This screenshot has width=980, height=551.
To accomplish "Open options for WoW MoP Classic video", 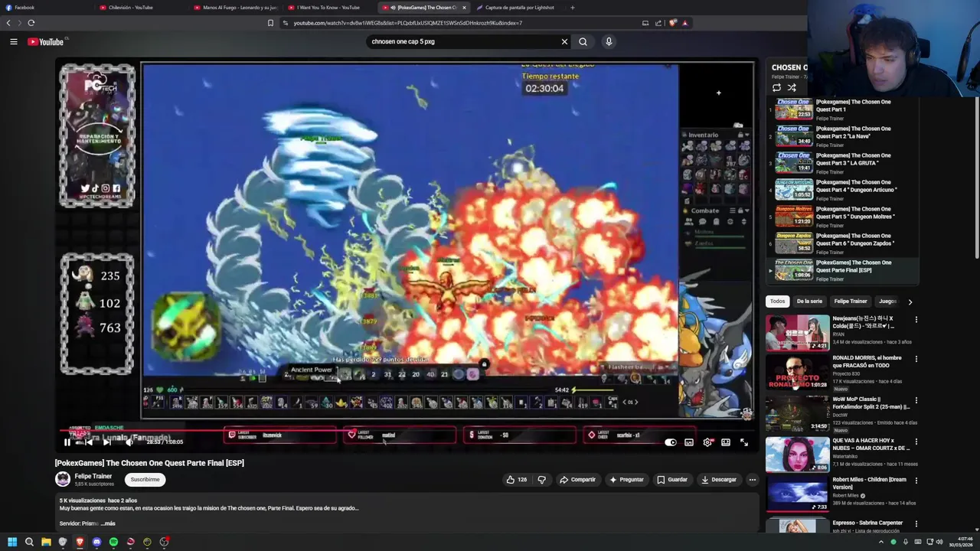I will 916,400.
